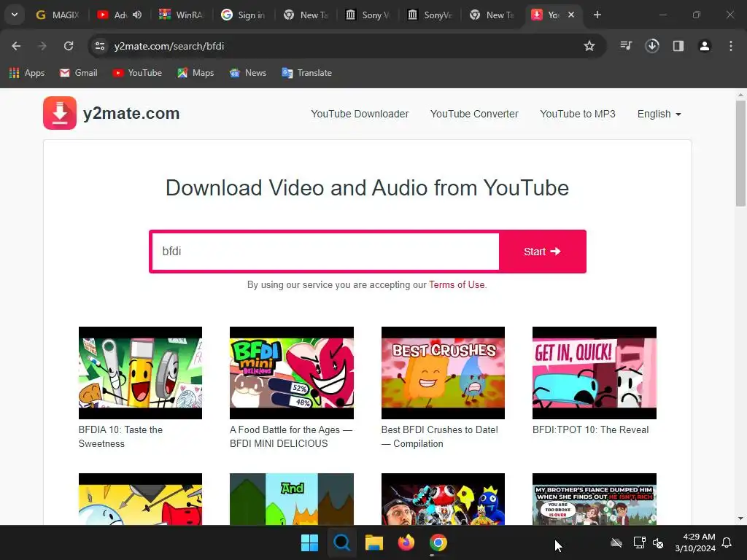The width and height of the screenshot is (747, 560).
Task: Open Gmail bookmark
Action: 79,73
